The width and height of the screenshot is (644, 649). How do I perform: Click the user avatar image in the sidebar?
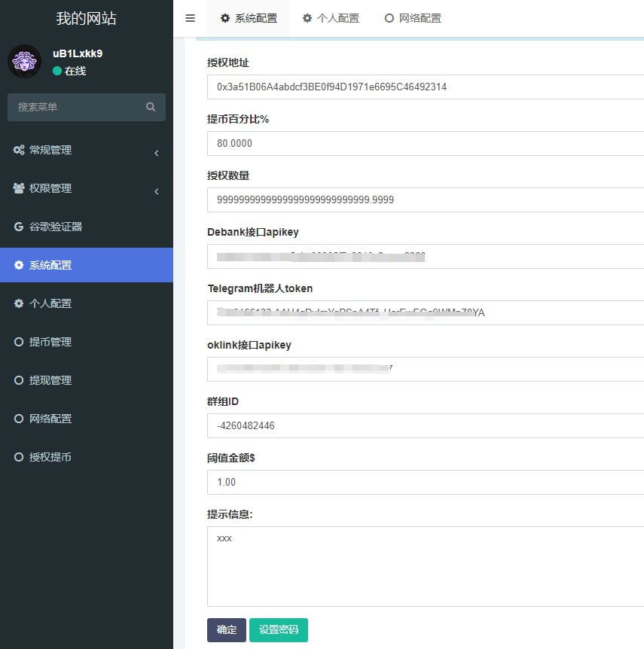click(x=24, y=61)
